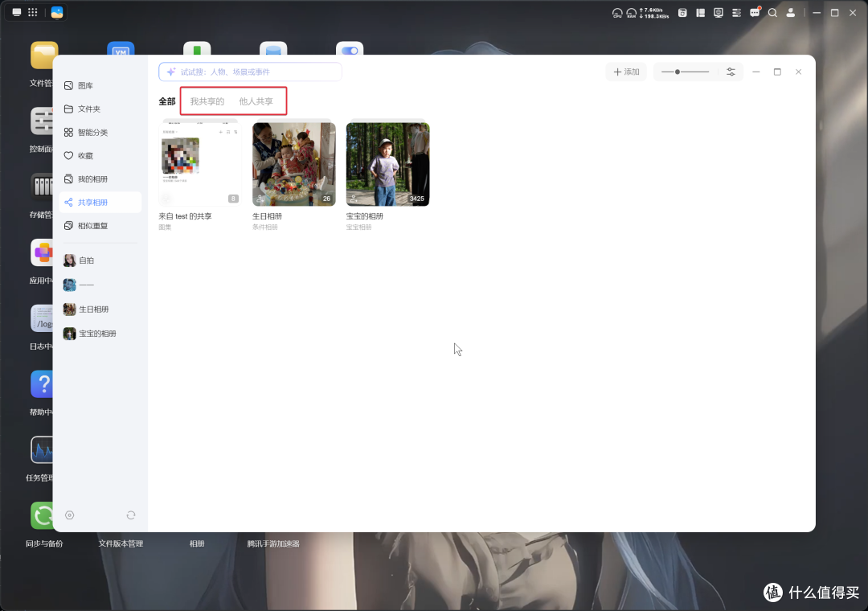Open the 收藏 favorites section

100,156
